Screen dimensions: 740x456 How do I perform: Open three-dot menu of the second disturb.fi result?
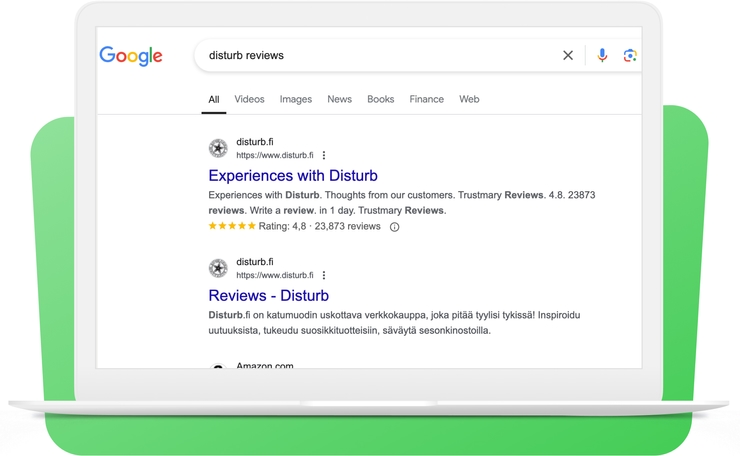(x=324, y=275)
